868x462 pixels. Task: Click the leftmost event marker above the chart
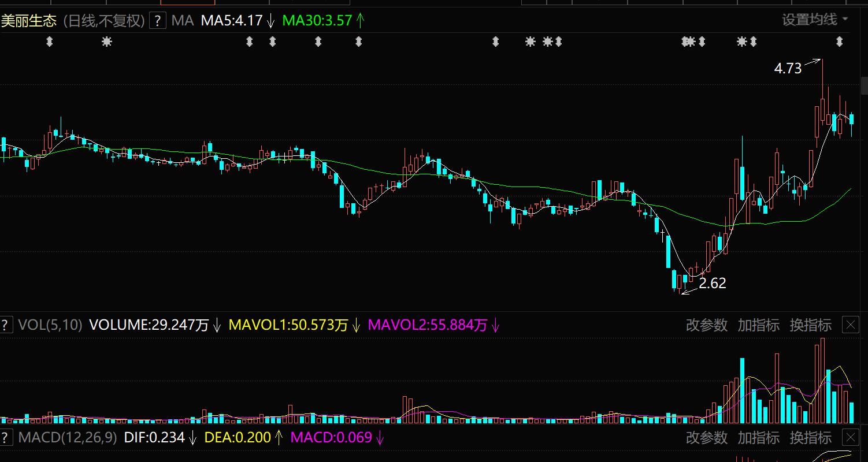tap(50, 42)
